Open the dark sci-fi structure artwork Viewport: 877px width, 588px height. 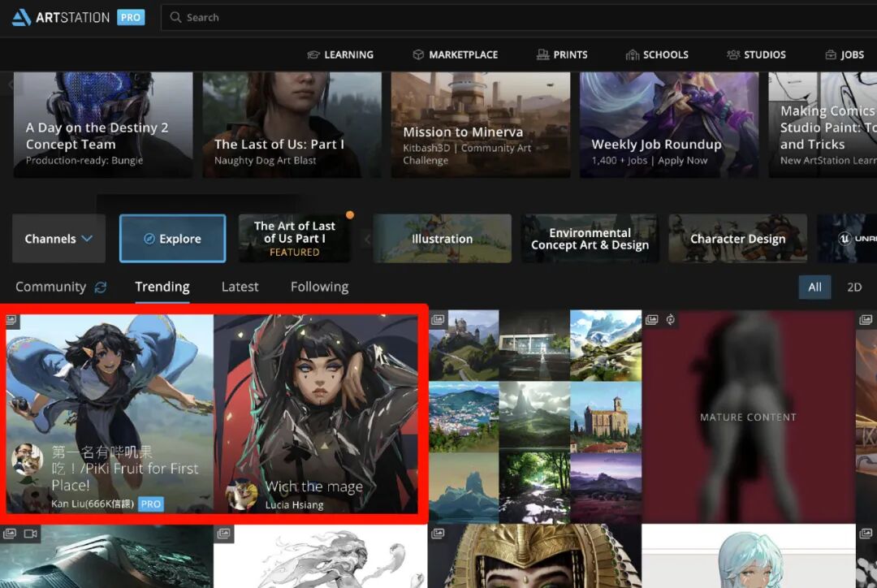106,556
